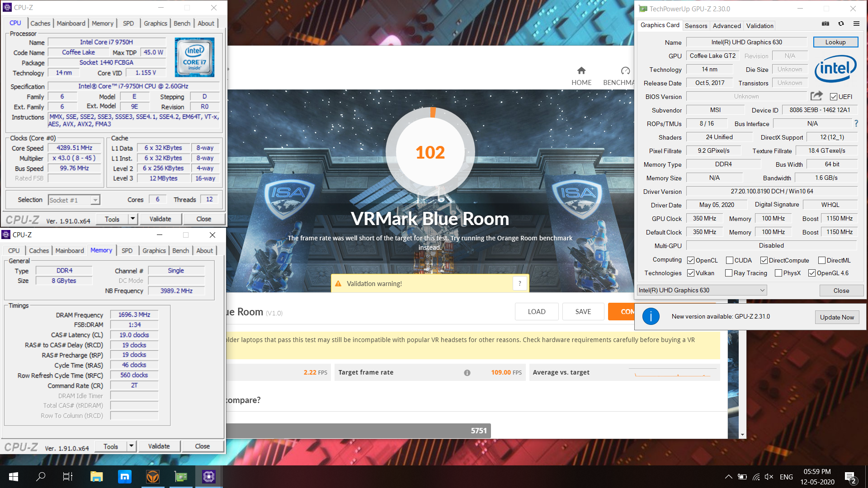Viewport: 868px width, 488px height.
Task: Toggle the PhysX checkbox
Action: tap(778, 273)
